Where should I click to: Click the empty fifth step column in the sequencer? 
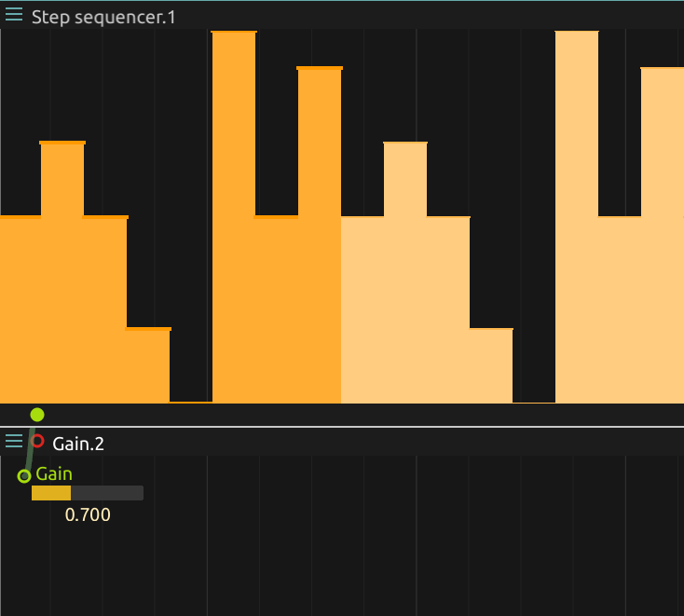pyautogui.click(x=191, y=217)
